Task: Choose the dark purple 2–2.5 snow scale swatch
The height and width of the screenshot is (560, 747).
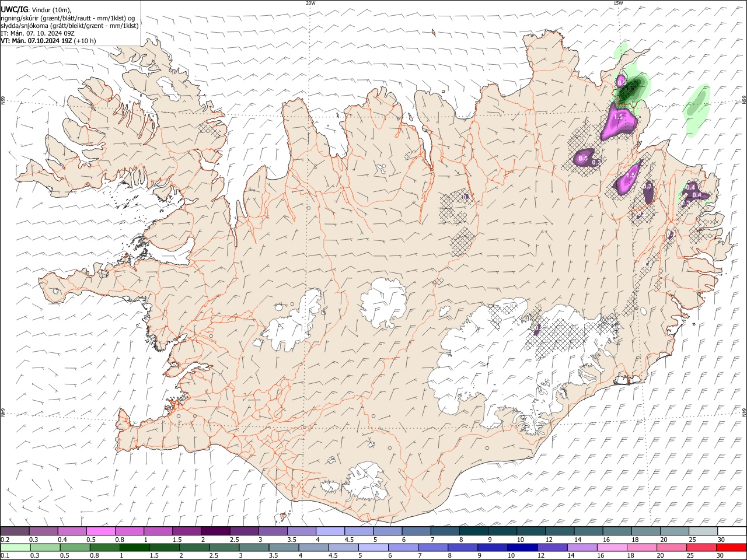Action: tap(215, 531)
